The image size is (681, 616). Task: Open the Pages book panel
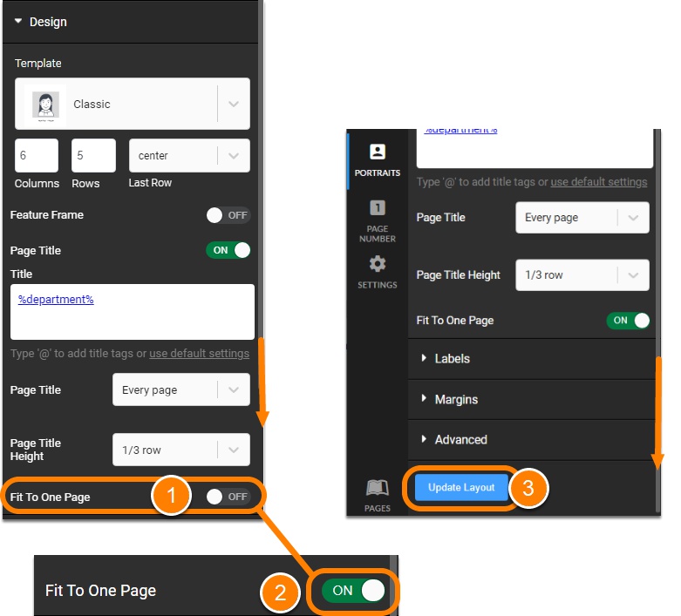[377, 494]
